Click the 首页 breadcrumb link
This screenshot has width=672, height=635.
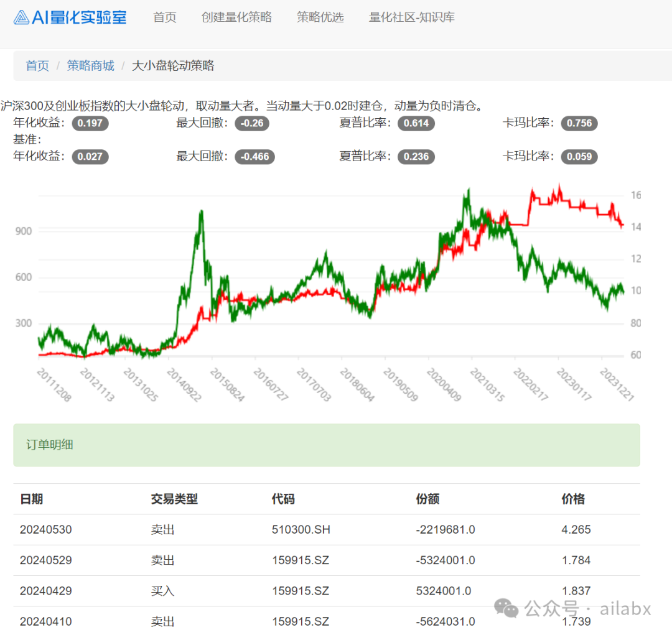click(37, 66)
